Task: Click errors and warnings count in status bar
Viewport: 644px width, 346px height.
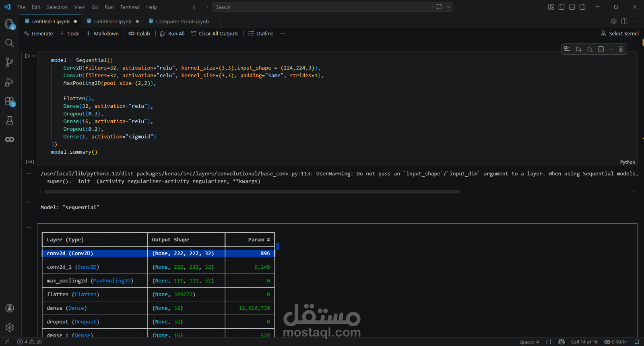Action: coord(29,342)
